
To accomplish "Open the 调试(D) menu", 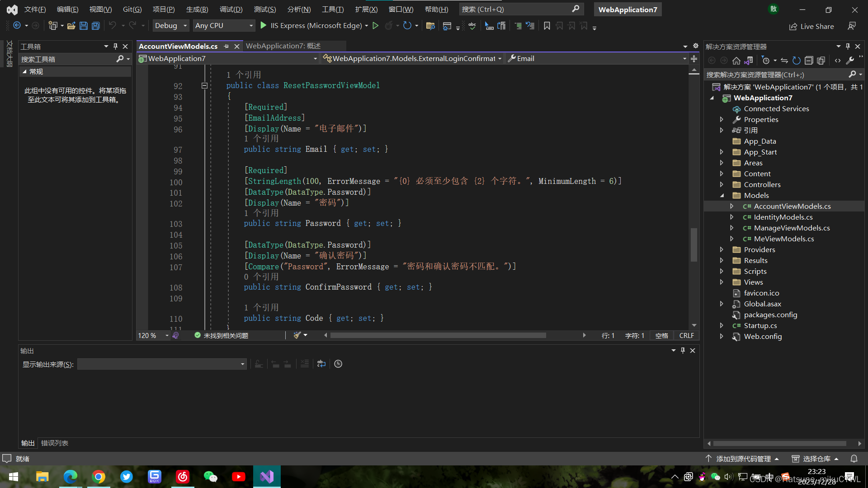I will [231, 9].
